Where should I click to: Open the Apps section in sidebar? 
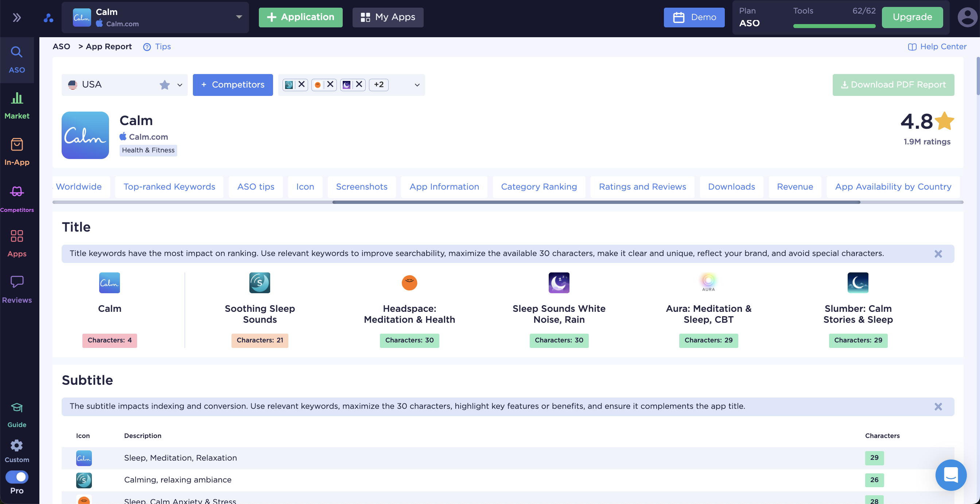point(17,244)
